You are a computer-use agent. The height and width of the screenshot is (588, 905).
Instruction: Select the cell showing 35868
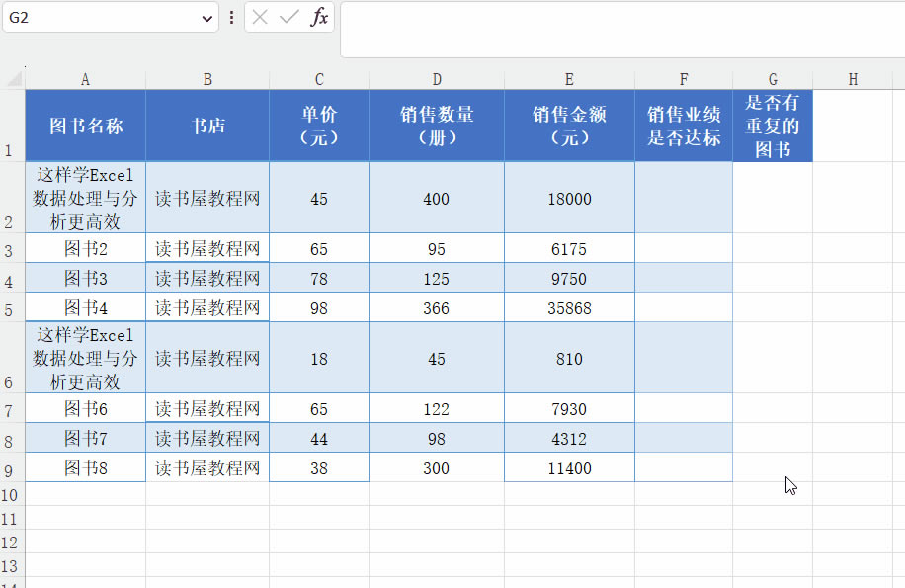click(x=569, y=307)
